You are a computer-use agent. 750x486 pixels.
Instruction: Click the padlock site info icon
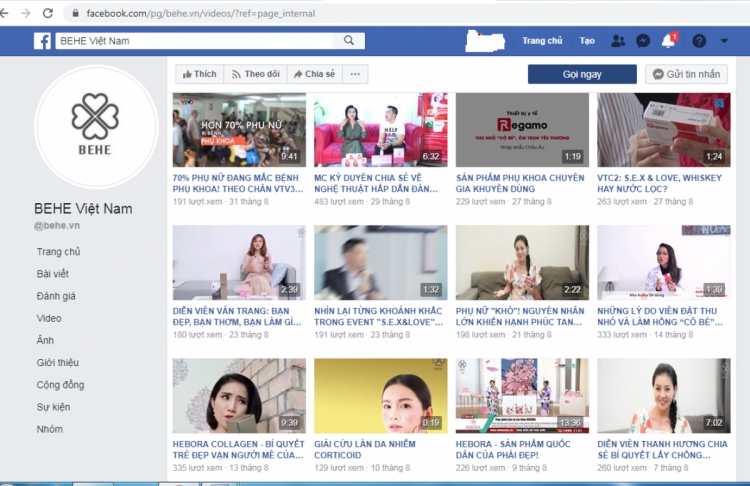[75, 13]
